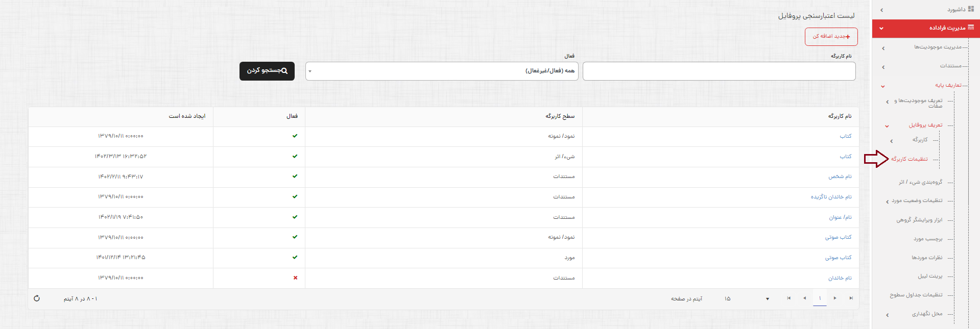Click the active checkmark in the نام/عنوان row
The image size is (980, 329).
[x=295, y=217]
